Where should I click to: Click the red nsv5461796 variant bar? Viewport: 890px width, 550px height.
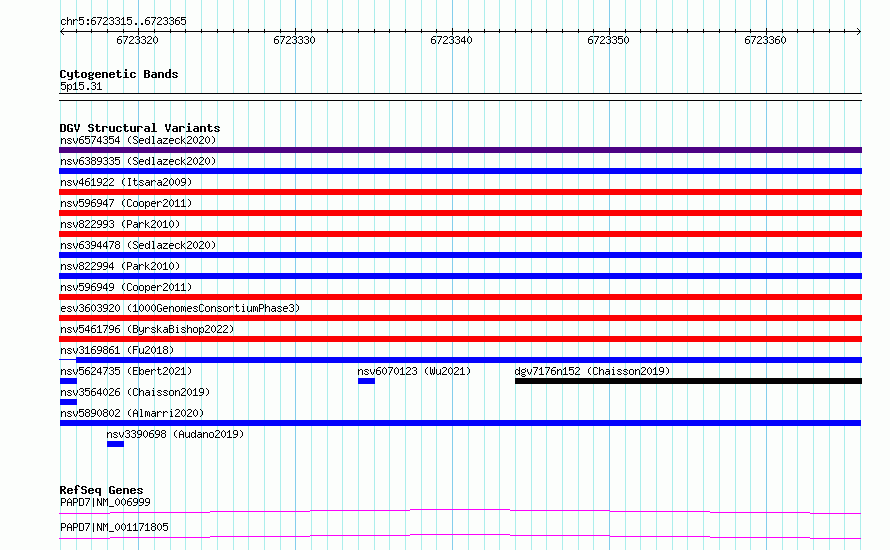tap(460, 339)
